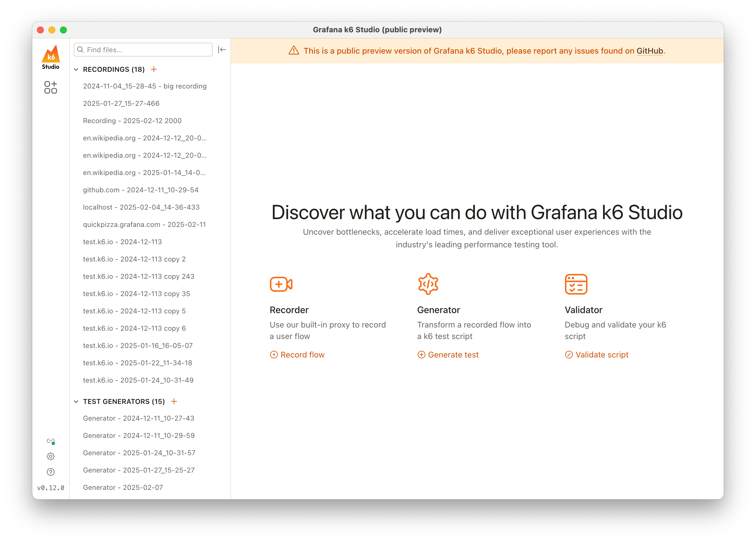Click the Generate test link
The image size is (756, 542).
(x=448, y=355)
